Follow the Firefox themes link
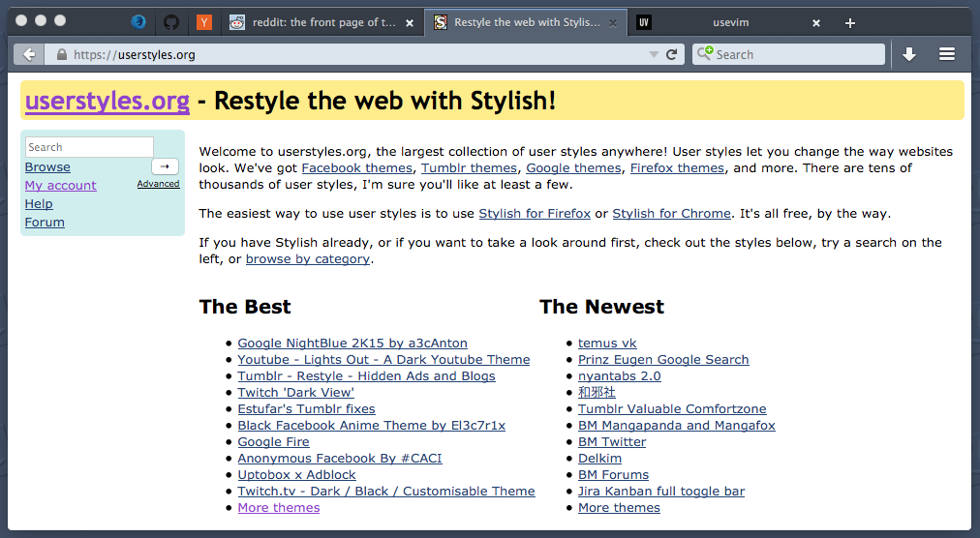This screenshot has width=980, height=538. click(677, 168)
